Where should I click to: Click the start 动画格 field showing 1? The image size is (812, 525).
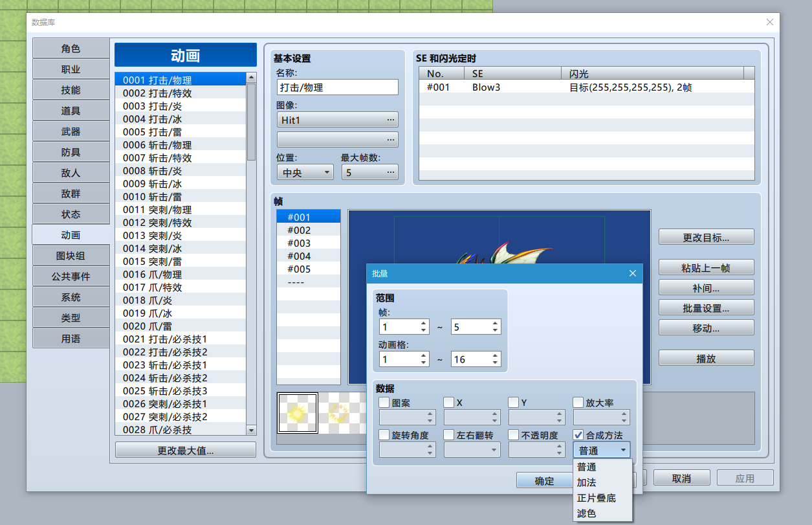click(400, 359)
